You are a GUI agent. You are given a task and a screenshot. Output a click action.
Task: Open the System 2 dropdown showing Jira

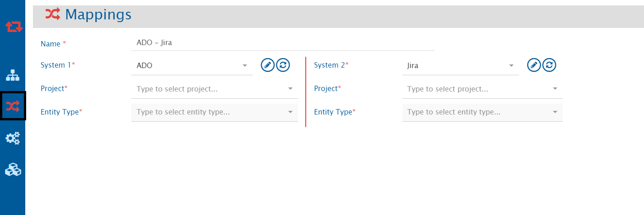tap(460, 66)
